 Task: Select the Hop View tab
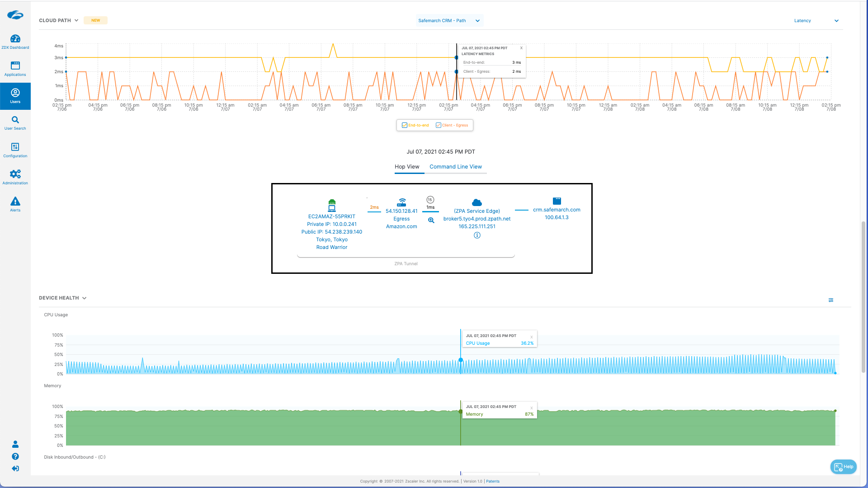click(407, 167)
